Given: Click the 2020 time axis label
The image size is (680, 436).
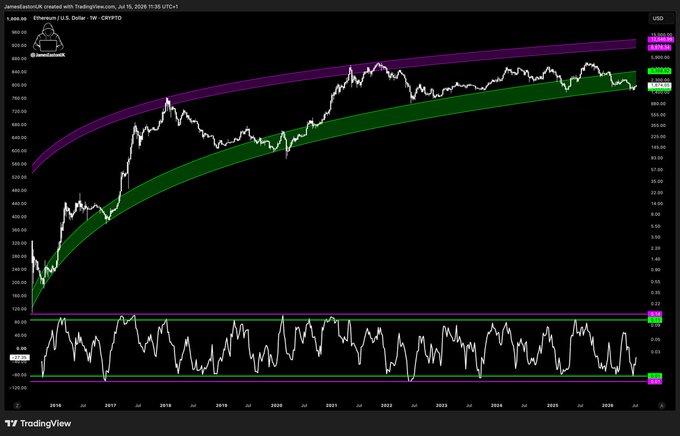Looking at the screenshot, I should (277, 406).
